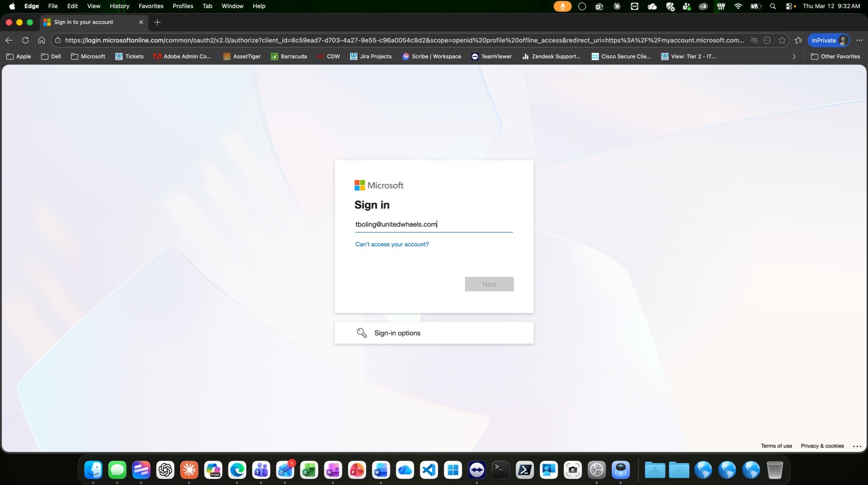
Task: Toggle the orange microphone indicator
Action: click(x=562, y=6)
